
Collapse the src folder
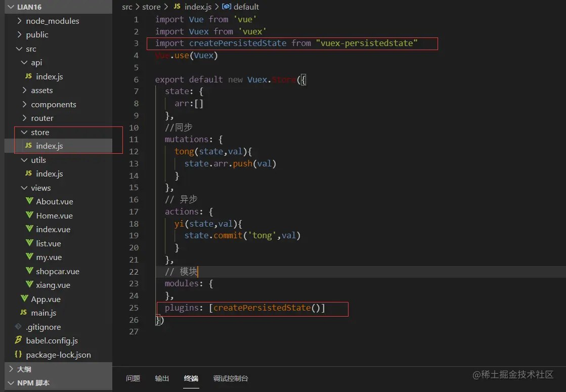(20, 49)
